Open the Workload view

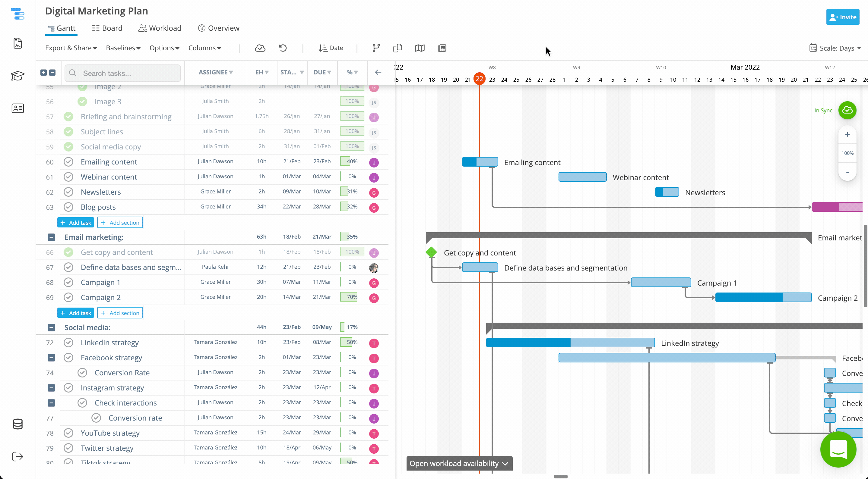160,28
